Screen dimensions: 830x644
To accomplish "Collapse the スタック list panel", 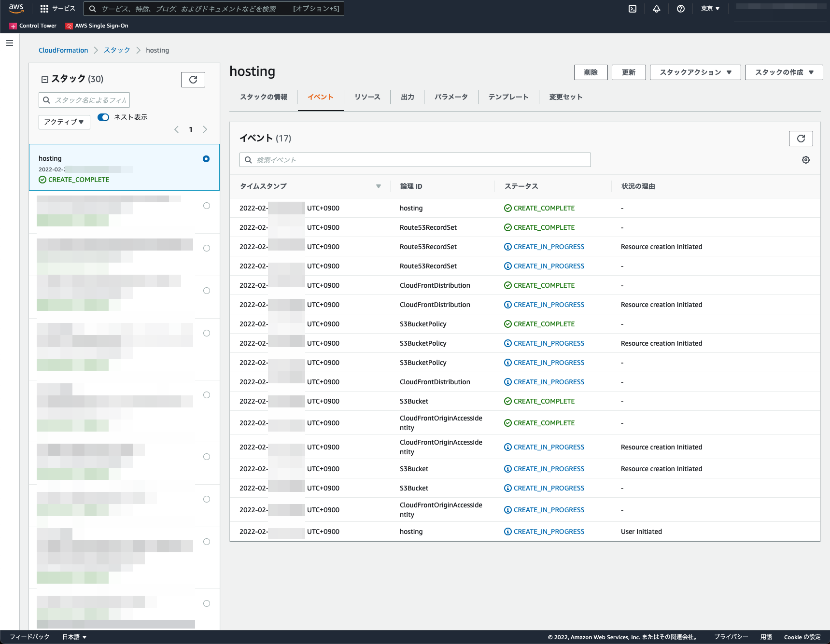I will [45, 80].
